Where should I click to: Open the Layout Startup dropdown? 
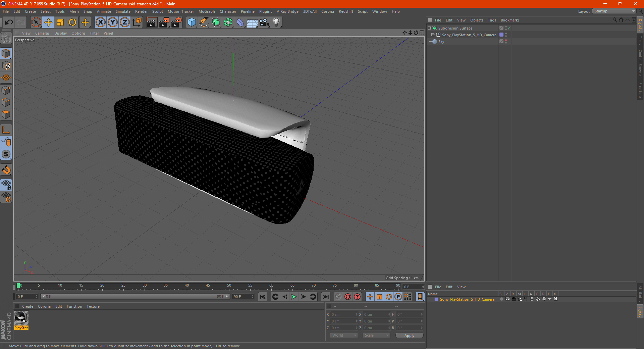[614, 11]
